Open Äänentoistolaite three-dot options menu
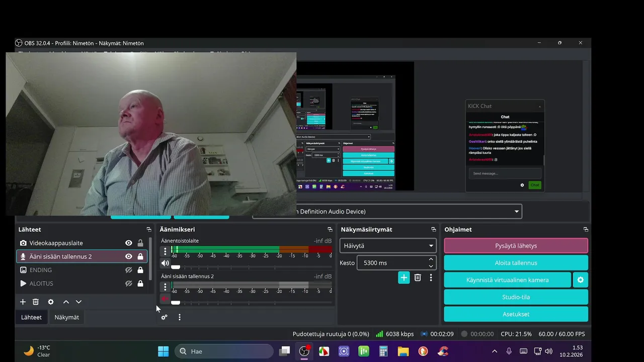This screenshot has height=362, width=644. [165, 251]
